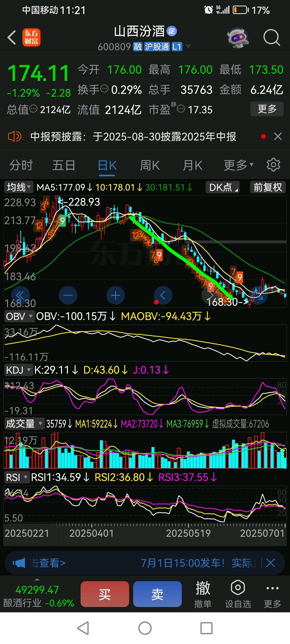Tap double-left arrow chart scroll button
The height and width of the screenshot is (644, 290).
click(20, 295)
